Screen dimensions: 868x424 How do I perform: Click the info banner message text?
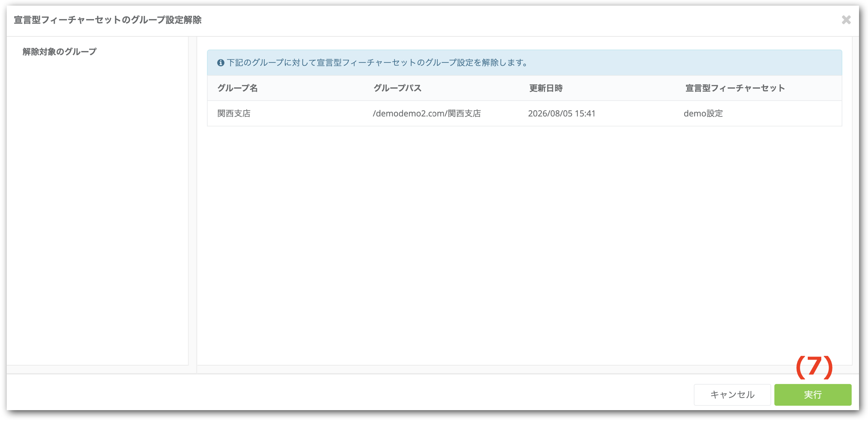[x=378, y=63]
